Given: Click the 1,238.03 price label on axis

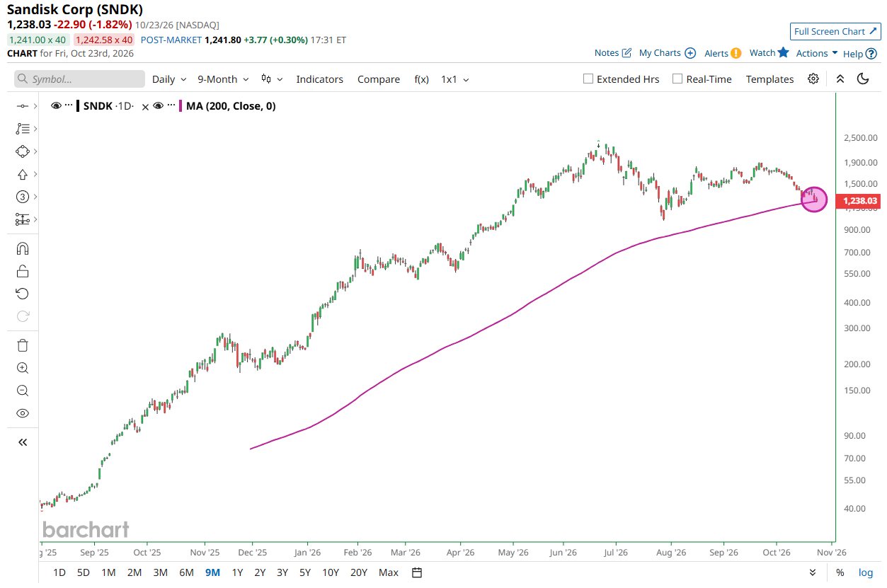Looking at the screenshot, I should tap(857, 201).
